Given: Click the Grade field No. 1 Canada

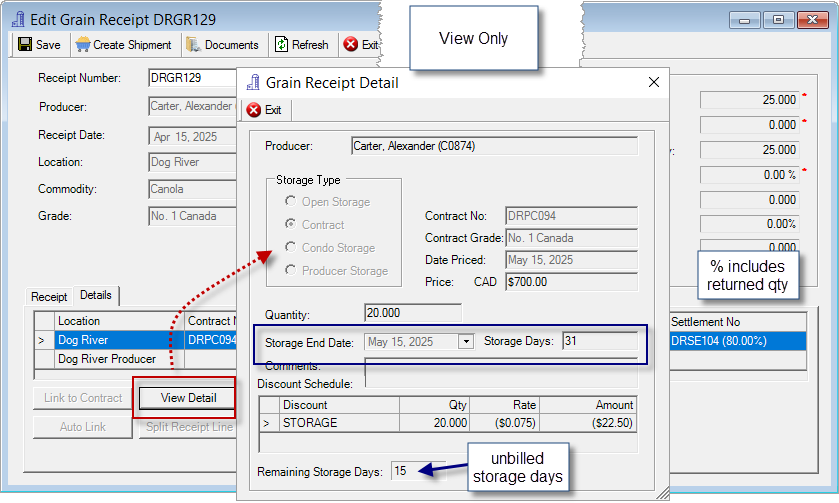Looking at the screenshot, I should tap(193, 216).
